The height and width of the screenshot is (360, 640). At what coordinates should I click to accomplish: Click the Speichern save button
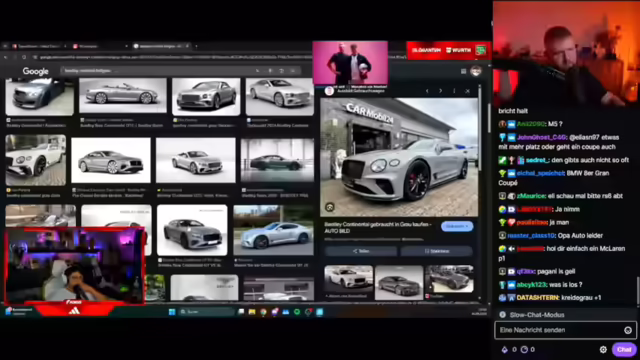pos(437,251)
